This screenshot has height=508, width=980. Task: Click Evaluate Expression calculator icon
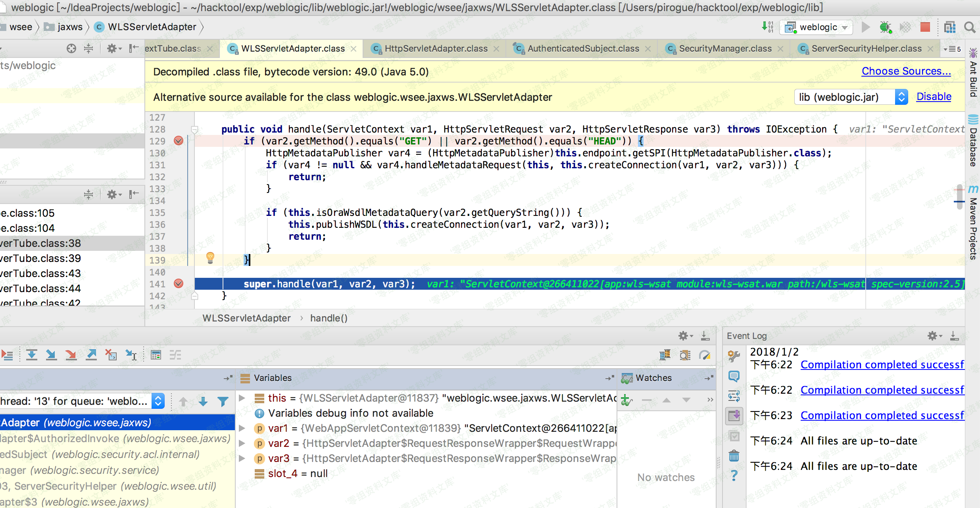pos(156,355)
